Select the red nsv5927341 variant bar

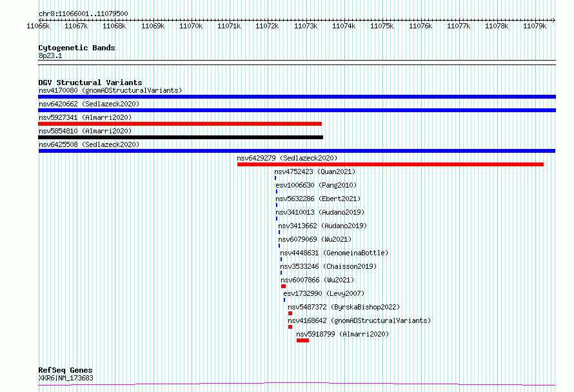pos(180,124)
